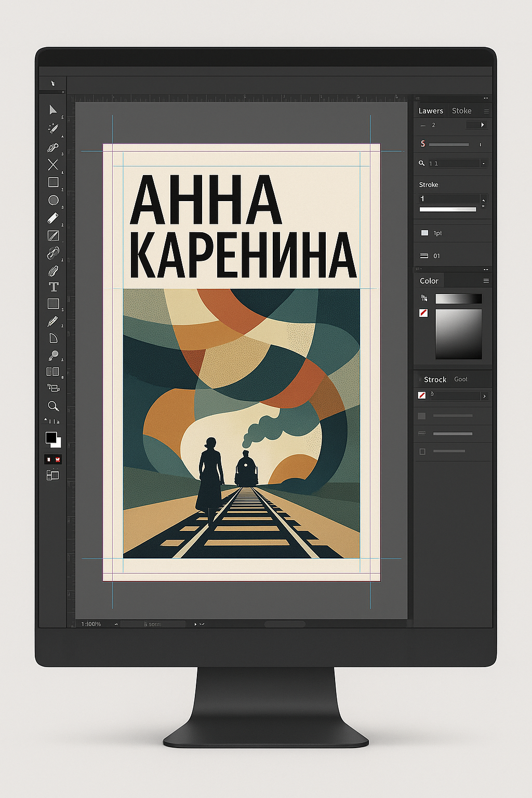Image resolution: width=532 pixels, height=798 pixels.
Task: Click the double-line icon in middle Strock row
Action: 422,433
